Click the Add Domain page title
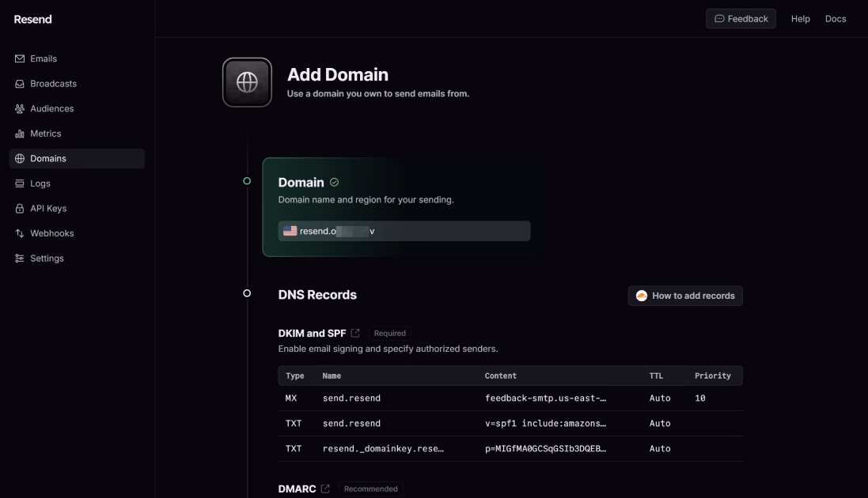Image resolution: width=868 pixels, height=498 pixels. 338,74
